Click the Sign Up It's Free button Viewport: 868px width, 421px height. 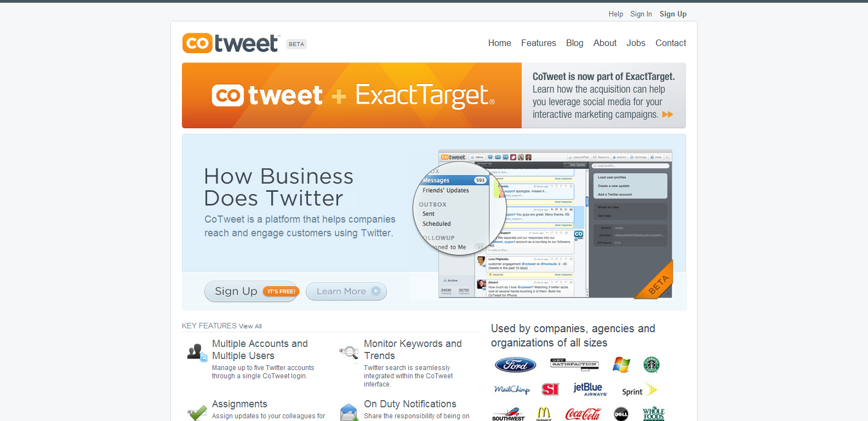click(x=252, y=291)
